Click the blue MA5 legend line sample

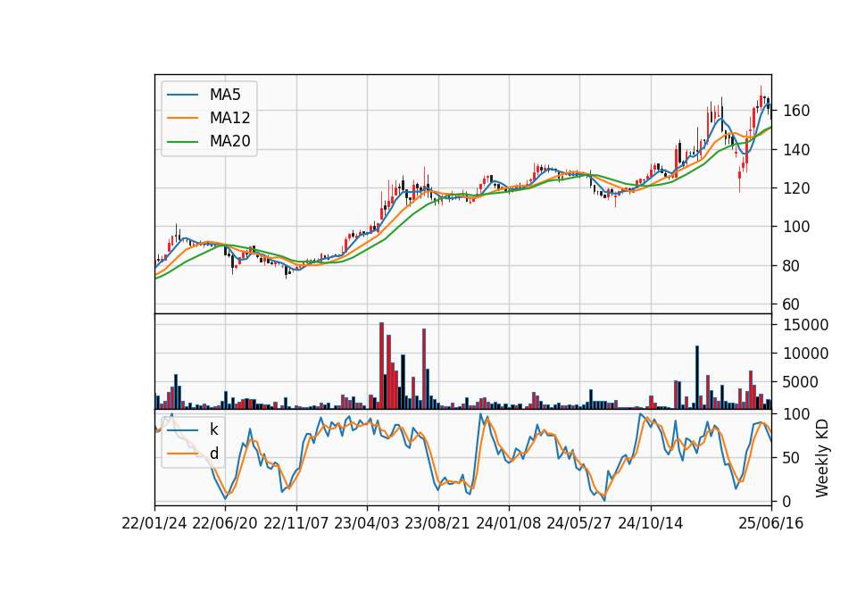182,95
